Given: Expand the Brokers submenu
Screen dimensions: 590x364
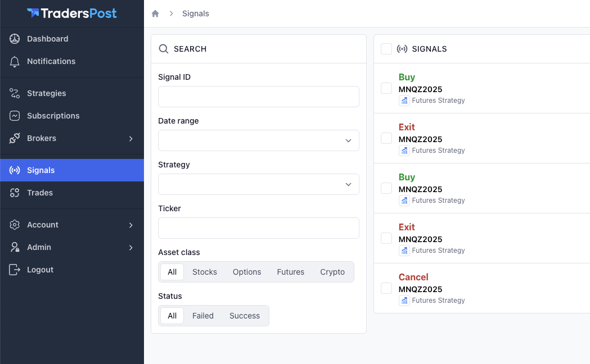Looking at the screenshot, I should click(130, 138).
